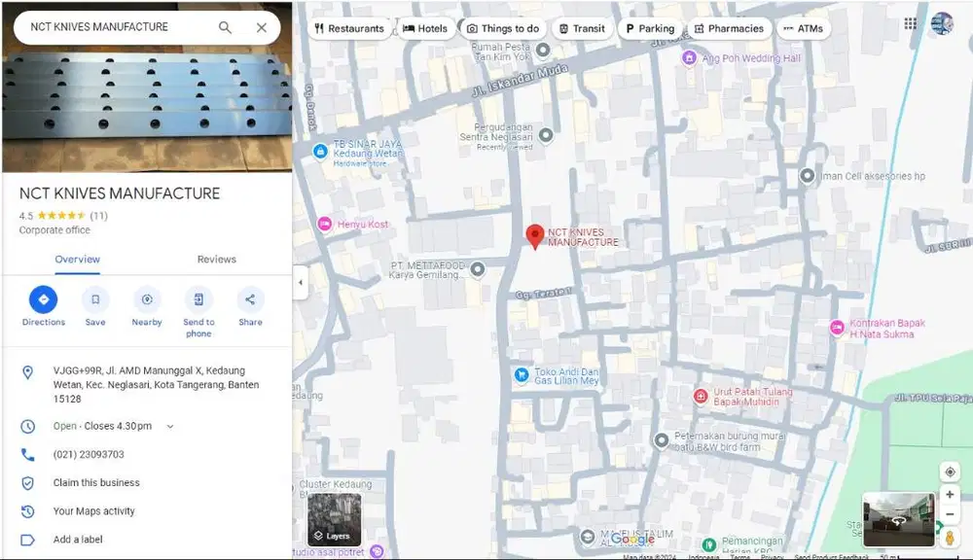973x560 pixels.
Task: Zoom out on the map
Action: [x=950, y=514]
